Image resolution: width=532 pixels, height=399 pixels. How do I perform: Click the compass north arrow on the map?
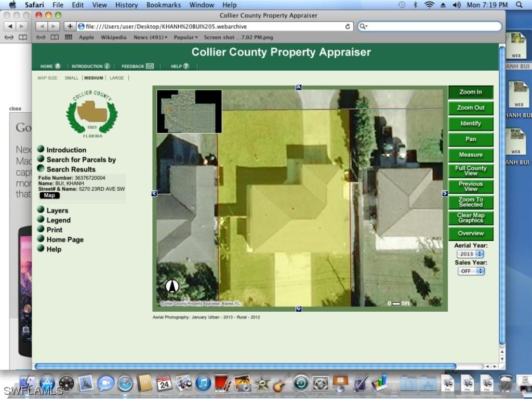pyautogui.click(x=171, y=286)
